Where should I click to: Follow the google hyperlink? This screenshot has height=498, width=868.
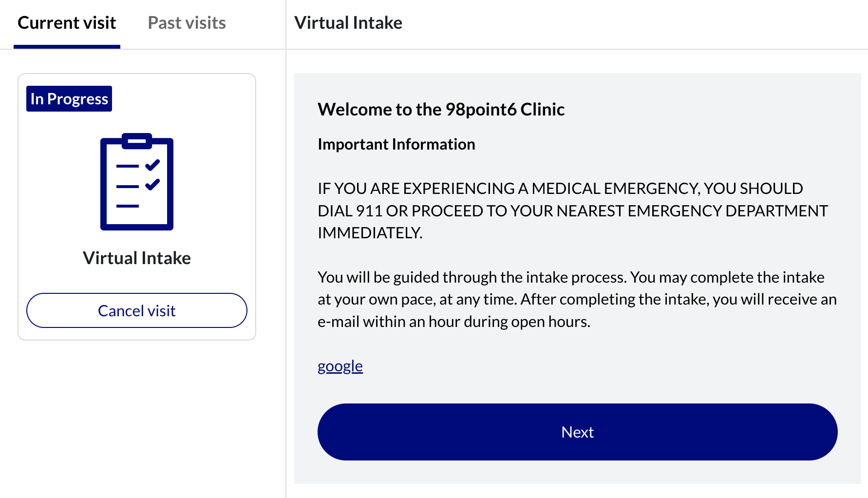[x=340, y=366]
